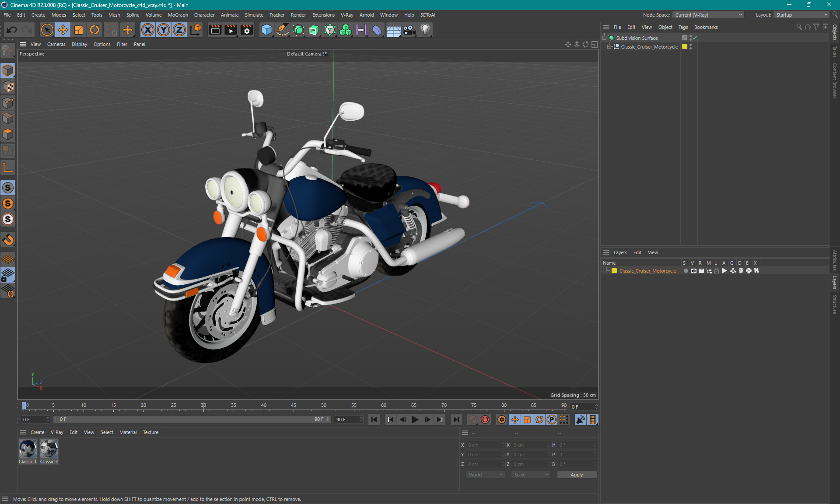Open the MoGraph menu
This screenshot has height=504, width=840.
(178, 15)
